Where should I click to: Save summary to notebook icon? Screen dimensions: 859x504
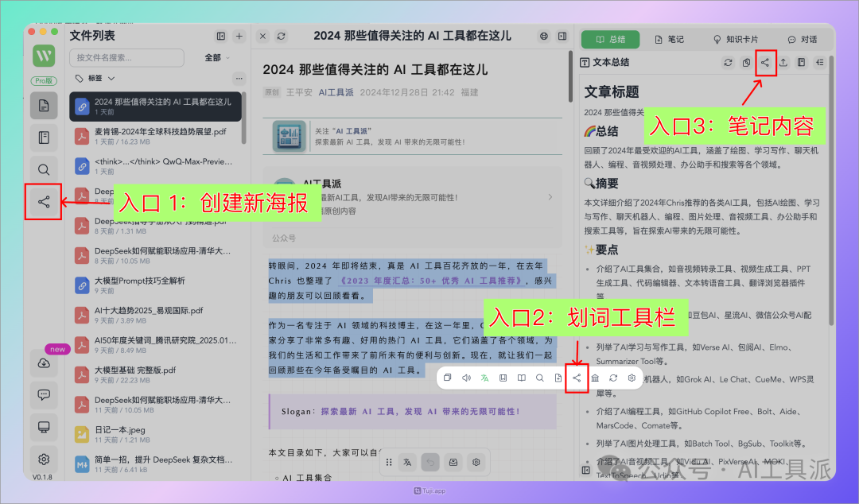pos(802,63)
